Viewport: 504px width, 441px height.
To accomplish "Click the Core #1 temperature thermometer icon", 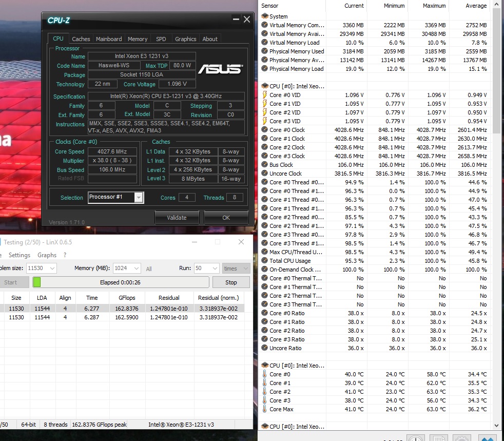I will pyautogui.click(x=264, y=382).
